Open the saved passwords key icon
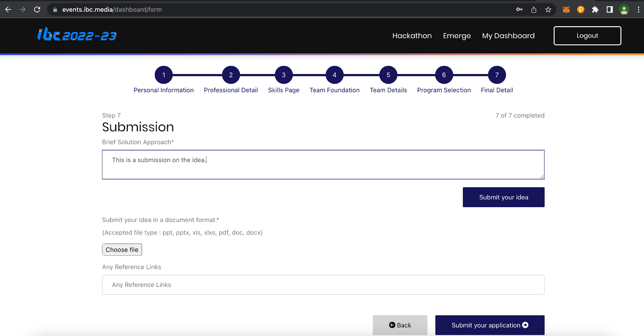Screen dimensions: 644x336 click(x=519, y=9)
